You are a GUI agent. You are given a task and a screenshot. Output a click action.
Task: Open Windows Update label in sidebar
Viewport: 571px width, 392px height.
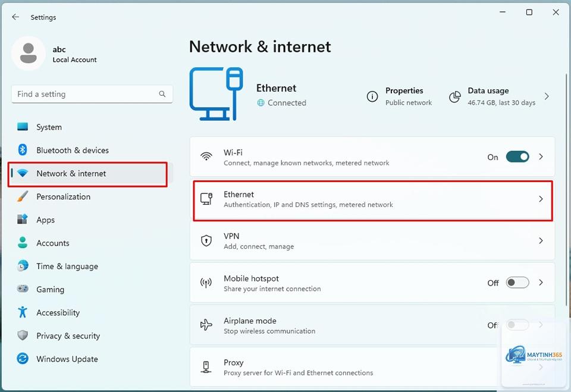pos(67,359)
